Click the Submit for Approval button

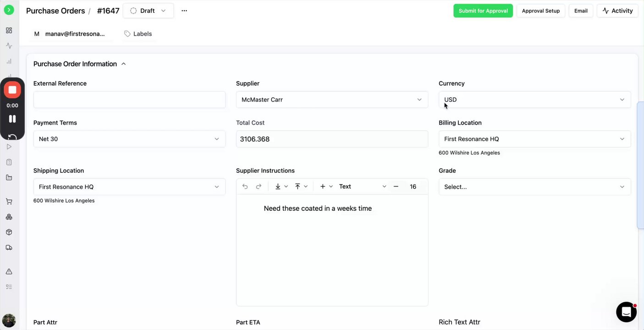[483, 11]
